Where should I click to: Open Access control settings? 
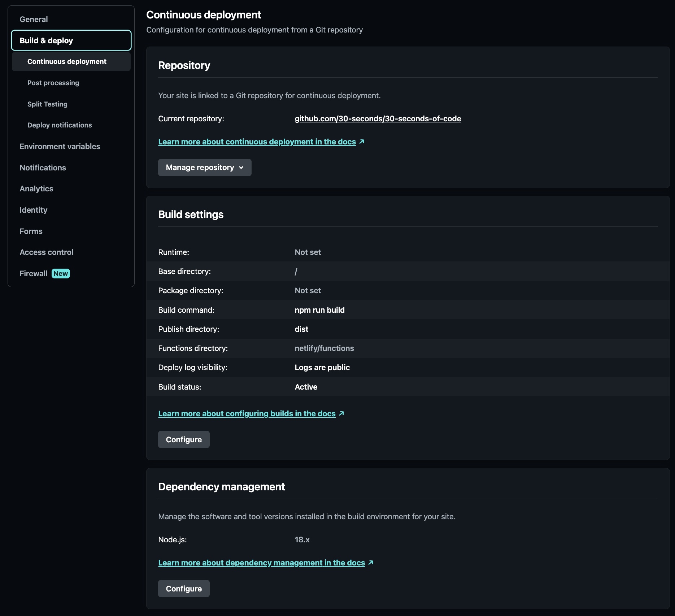point(46,252)
